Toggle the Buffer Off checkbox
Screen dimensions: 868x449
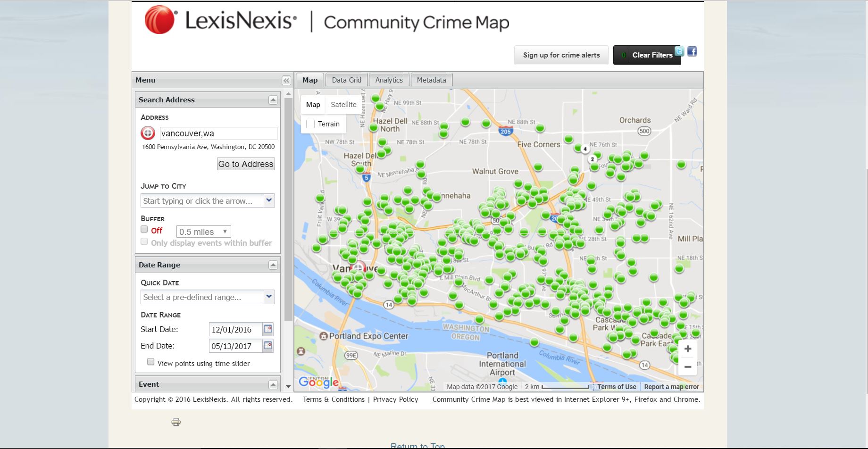[144, 229]
